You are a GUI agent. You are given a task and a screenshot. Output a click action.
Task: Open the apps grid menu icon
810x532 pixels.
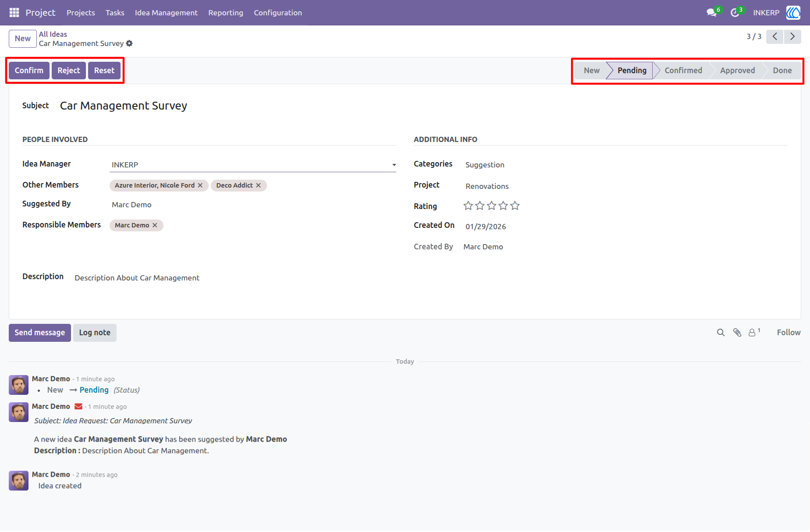click(x=14, y=13)
